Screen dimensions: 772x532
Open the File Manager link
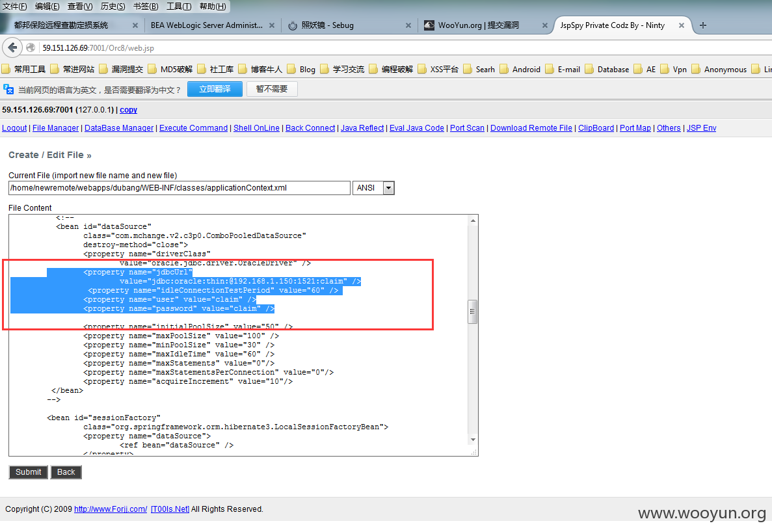(56, 128)
